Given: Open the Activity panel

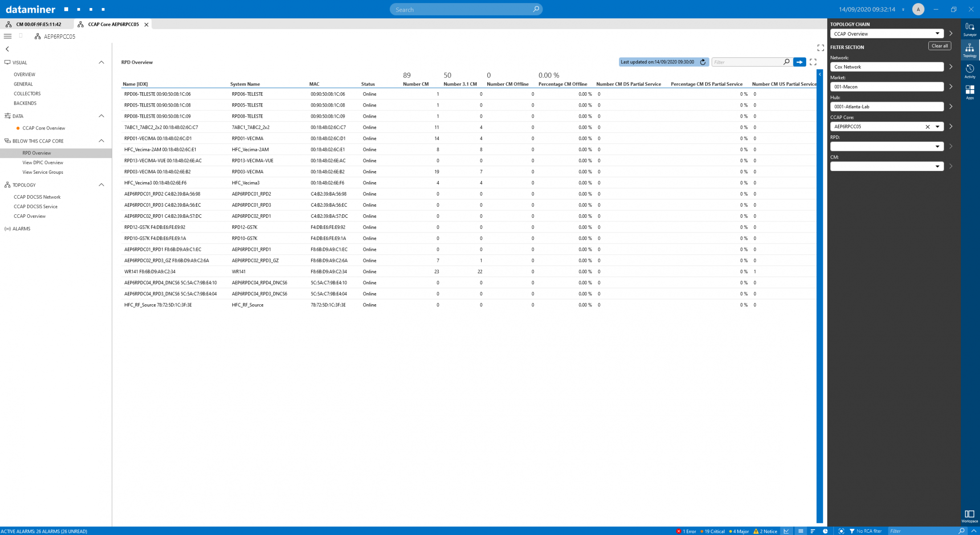Looking at the screenshot, I should (970, 70).
